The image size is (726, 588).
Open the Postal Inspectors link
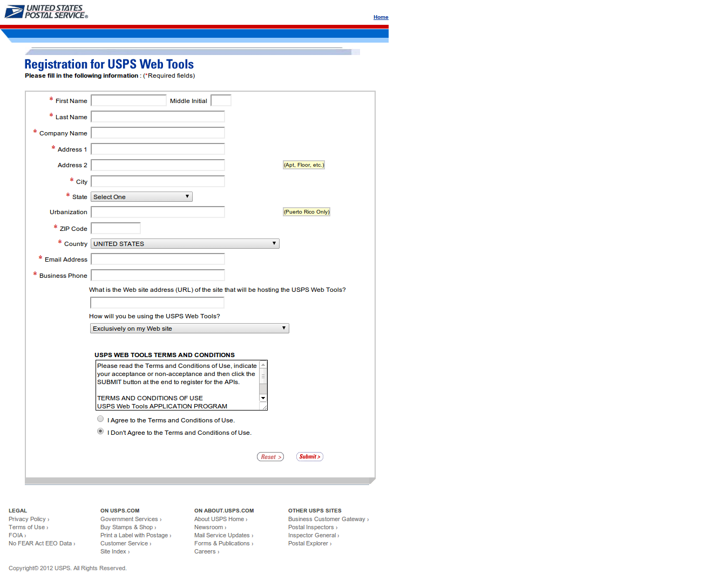pyautogui.click(x=313, y=528)
